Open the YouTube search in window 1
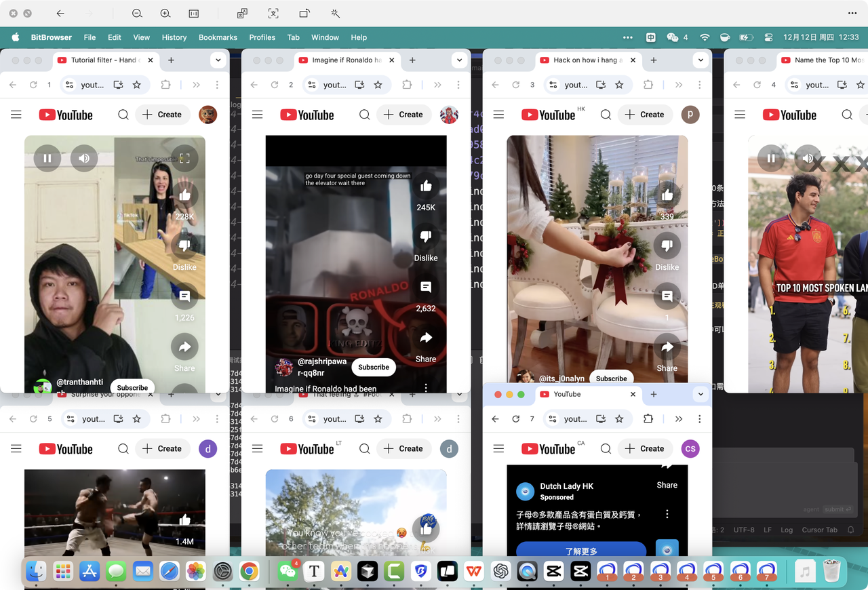 point(123,115)
